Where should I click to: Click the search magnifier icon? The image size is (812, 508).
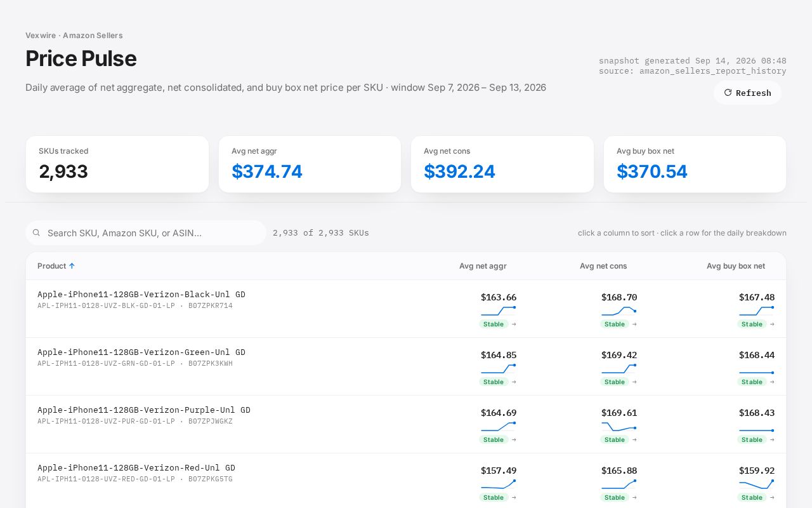tap(36, 233)
